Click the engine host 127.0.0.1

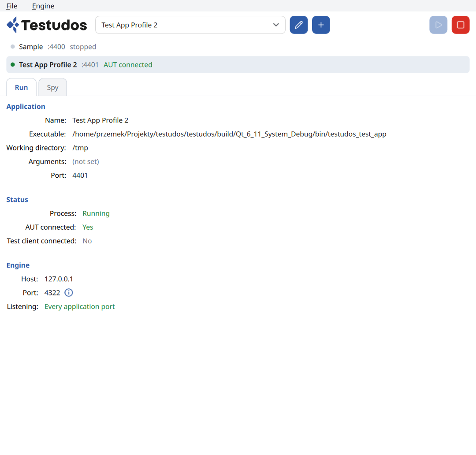59,279
